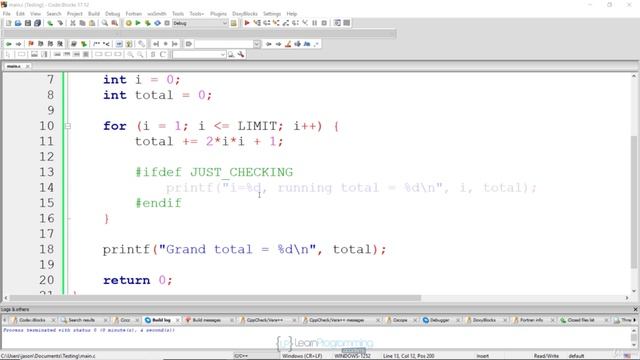640x360 pixels.
Task: Open the Build menu
Action: tap(94, 14)
